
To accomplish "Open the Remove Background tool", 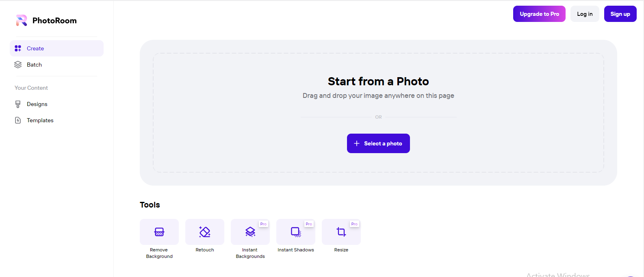I will [159, 232].
